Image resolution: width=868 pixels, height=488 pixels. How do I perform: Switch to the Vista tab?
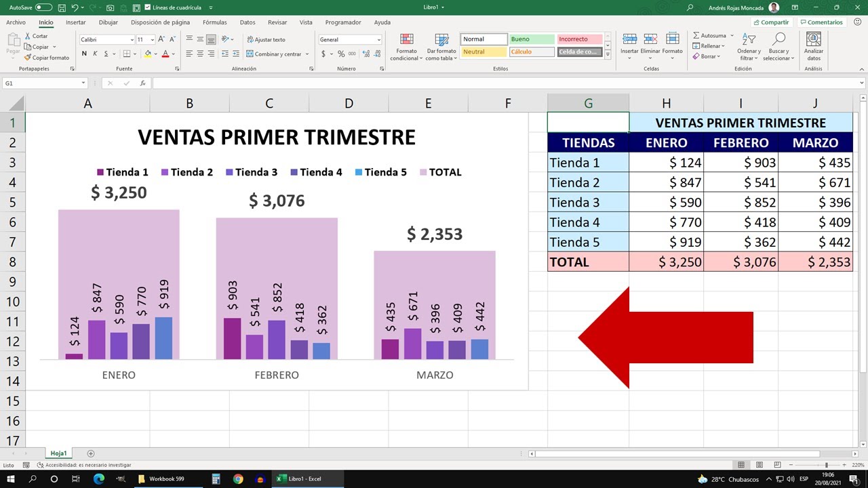pyautogui.click(x=306, y=22)
